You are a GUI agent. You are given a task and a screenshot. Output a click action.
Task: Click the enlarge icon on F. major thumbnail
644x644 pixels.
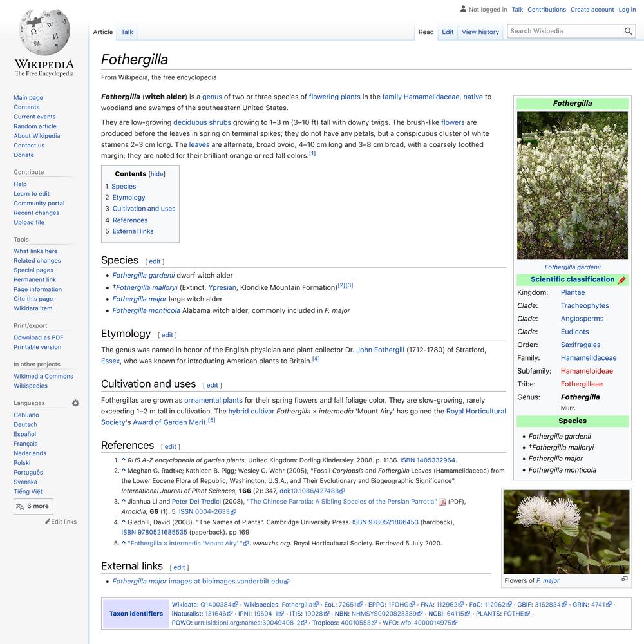pyautogui.click(x=624, y=579)
